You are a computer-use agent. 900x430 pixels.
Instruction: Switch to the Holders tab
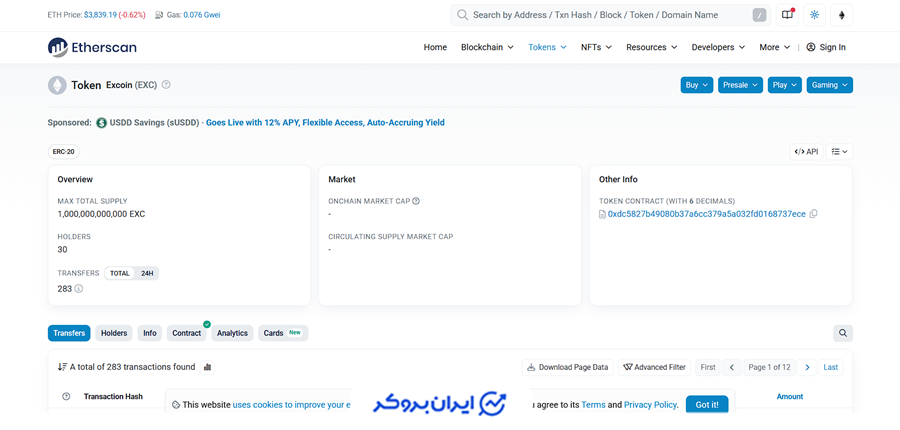[114, 333]
